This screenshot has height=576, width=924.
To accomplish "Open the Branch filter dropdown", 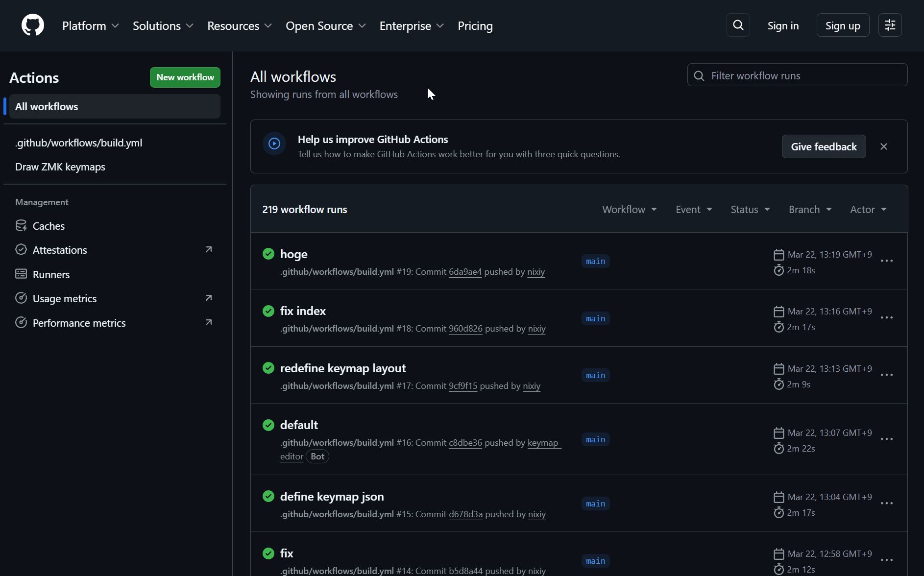I will pyautogui.click(x=810, y=209).
